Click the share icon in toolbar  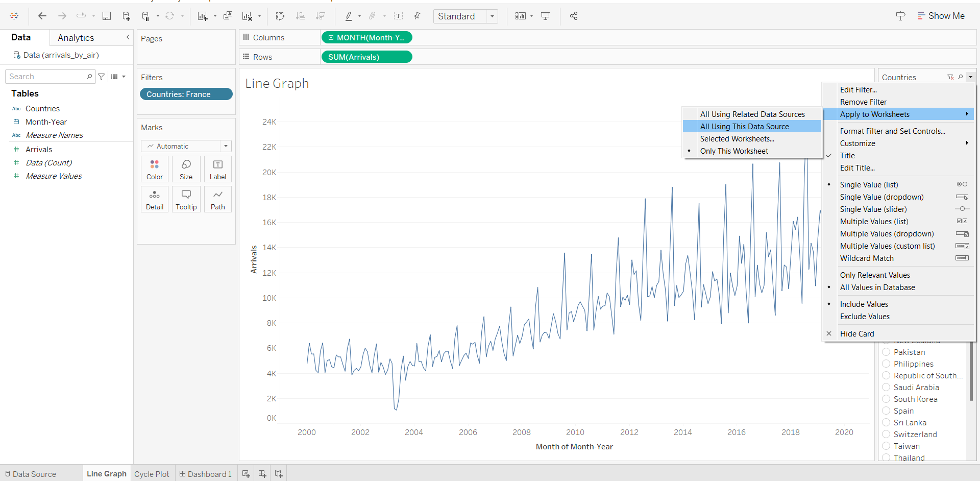pos(574,16)
